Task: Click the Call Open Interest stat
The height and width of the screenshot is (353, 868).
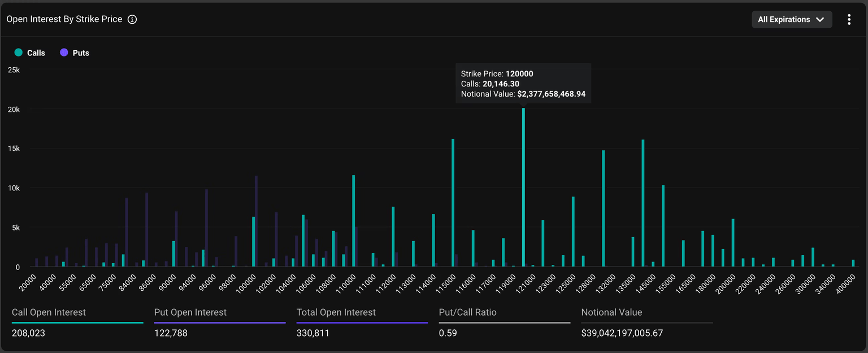Action: pos(49,312)
